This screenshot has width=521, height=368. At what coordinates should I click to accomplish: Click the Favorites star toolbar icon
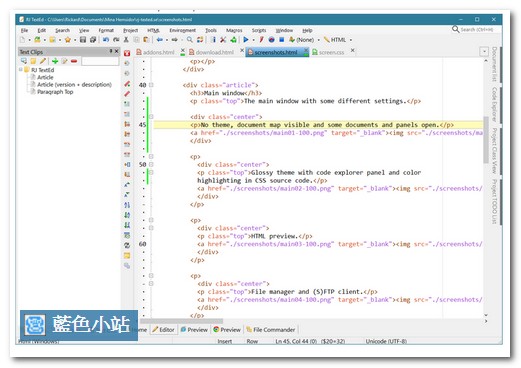[68, 40]
